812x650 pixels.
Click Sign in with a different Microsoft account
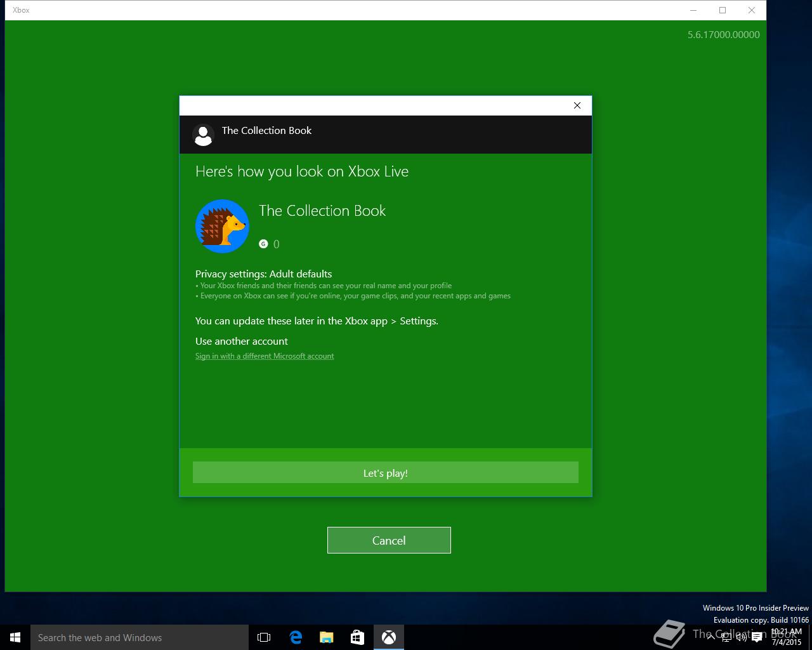265,356
